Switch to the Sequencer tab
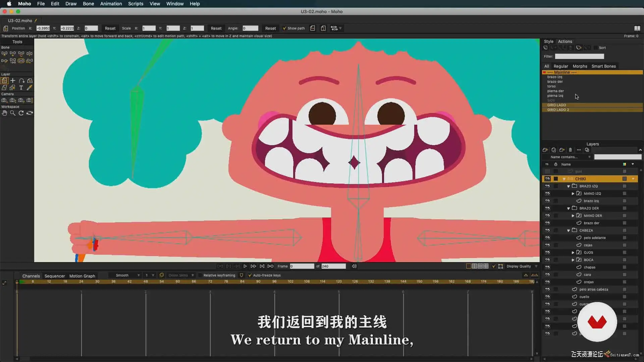This screenshot has height=362, width=644. point(55,276)
